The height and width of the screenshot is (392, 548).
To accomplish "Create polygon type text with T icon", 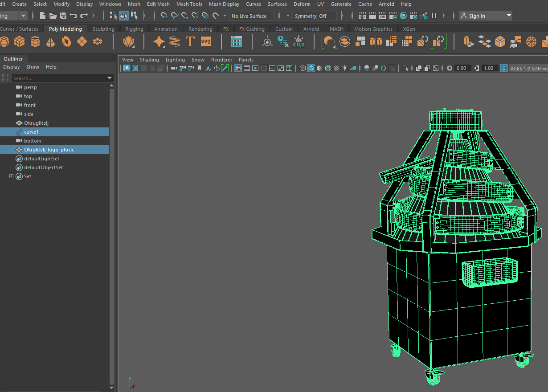I will pyautogui.click(x=190, y=42).
